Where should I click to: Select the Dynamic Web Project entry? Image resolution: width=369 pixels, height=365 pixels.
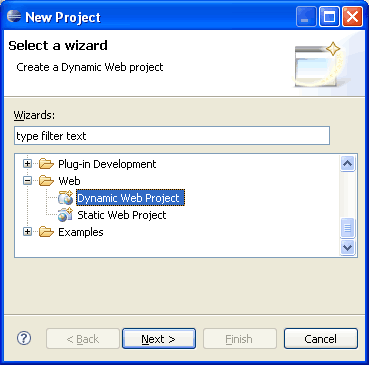[130, 198]
